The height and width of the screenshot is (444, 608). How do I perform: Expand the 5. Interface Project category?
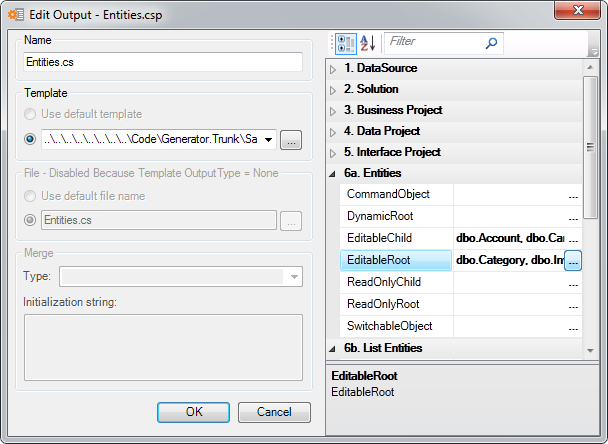tap(333, 153)
